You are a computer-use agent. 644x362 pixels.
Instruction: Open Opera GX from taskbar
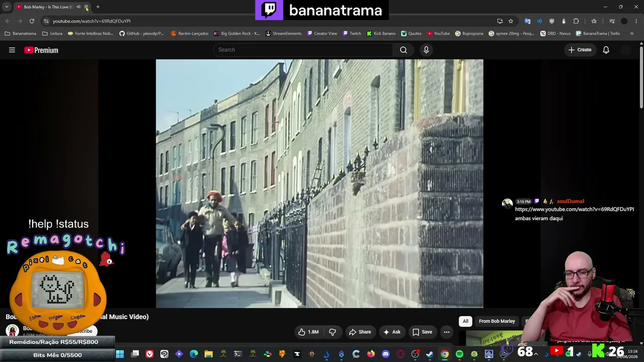[400, 354]
